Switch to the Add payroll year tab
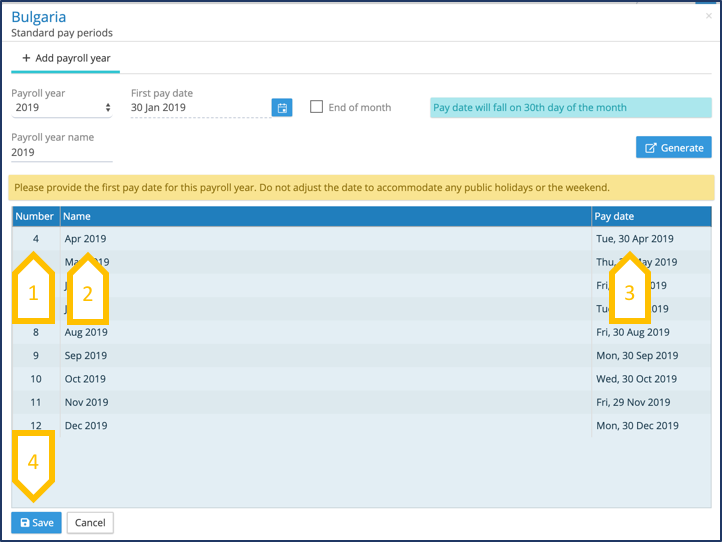Screen dimensions: 722x542 [x=66, y=58]
